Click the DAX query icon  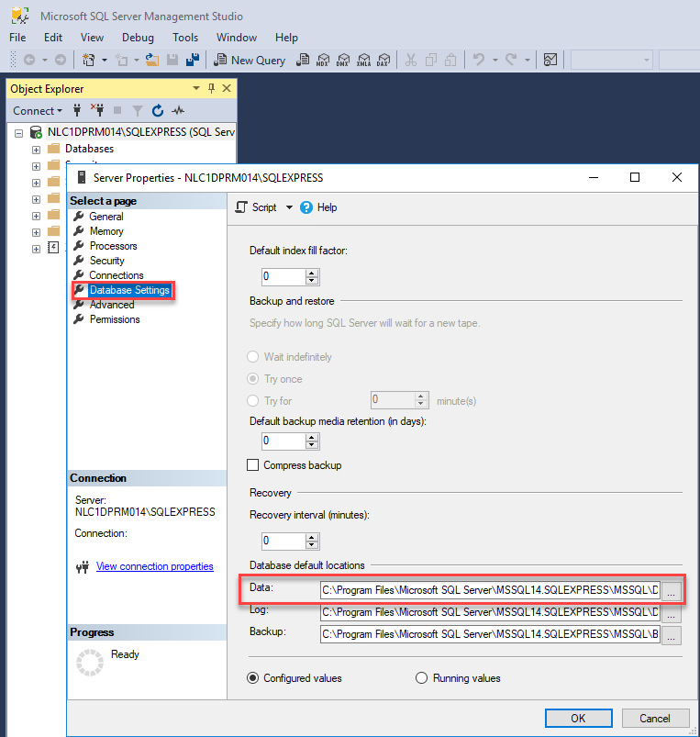coord(384,60)
